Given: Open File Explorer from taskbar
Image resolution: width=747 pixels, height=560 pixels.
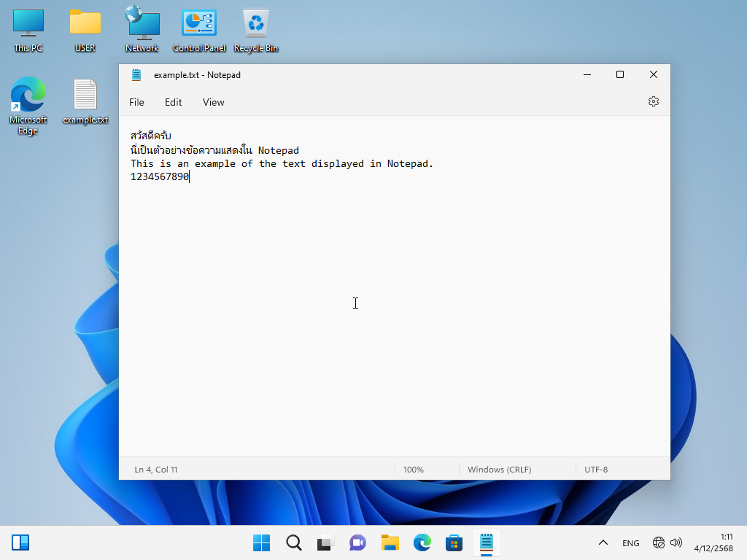Looking at the screenshot, I should point(390,542).
